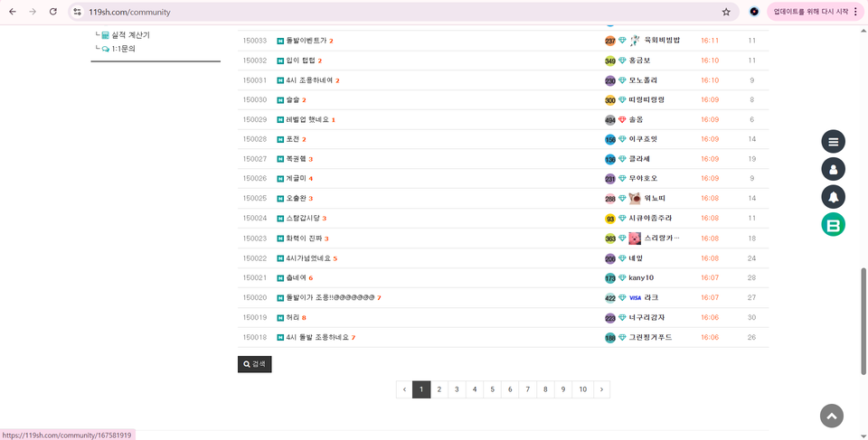Click the avatar thumbnail beside 워노띠
The image size is (868, 440).
point(635,199)
